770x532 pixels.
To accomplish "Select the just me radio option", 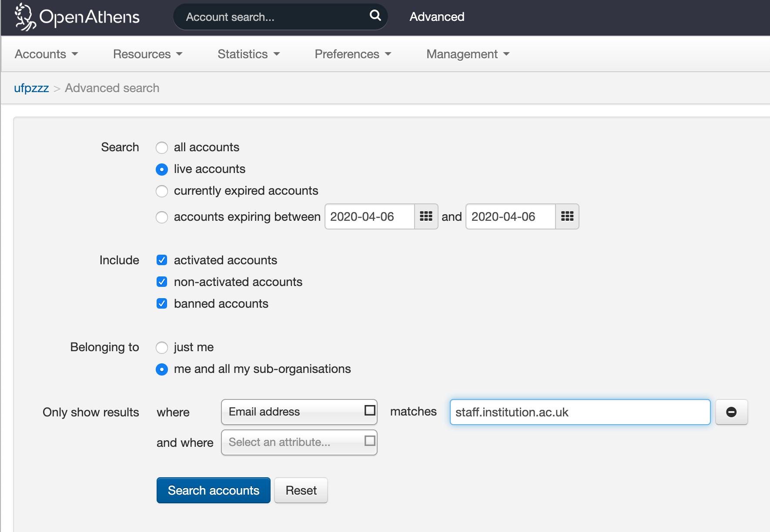I will tap(162, 348).
